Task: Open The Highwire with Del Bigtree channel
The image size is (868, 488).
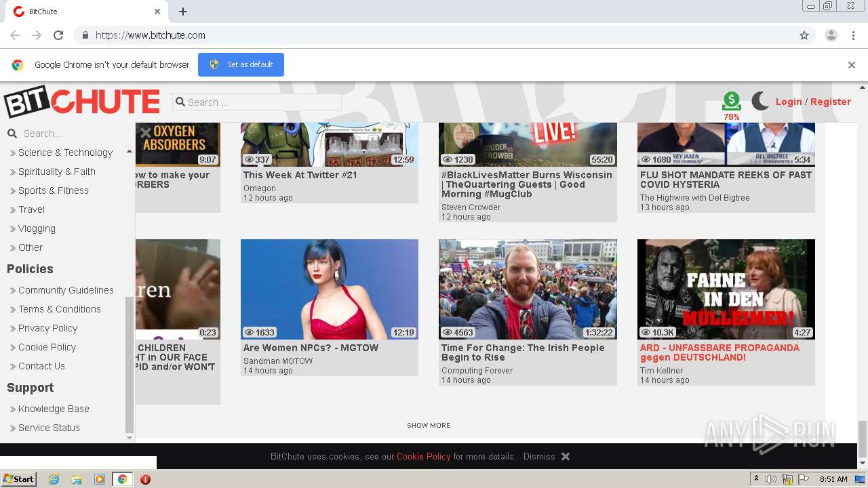Action: point(695,198)
